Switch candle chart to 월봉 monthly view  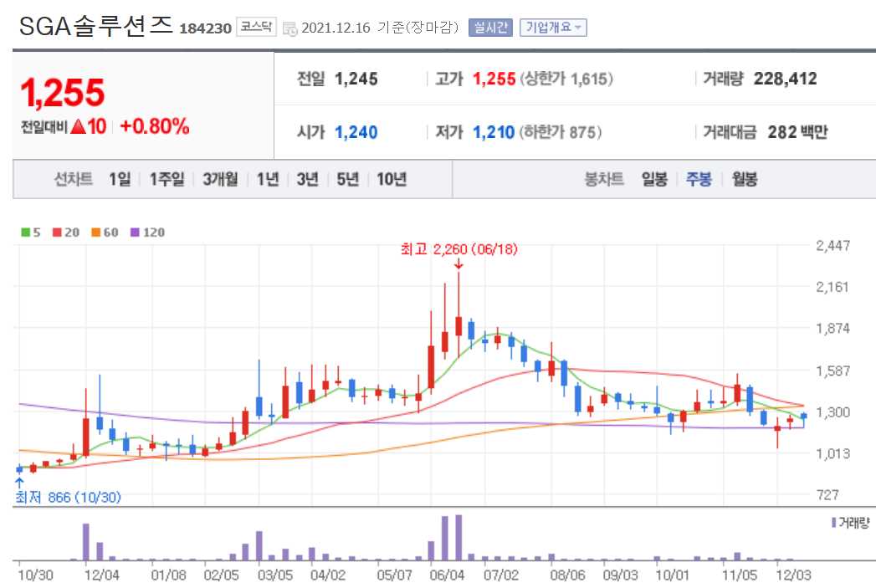[x=743, y=178]
